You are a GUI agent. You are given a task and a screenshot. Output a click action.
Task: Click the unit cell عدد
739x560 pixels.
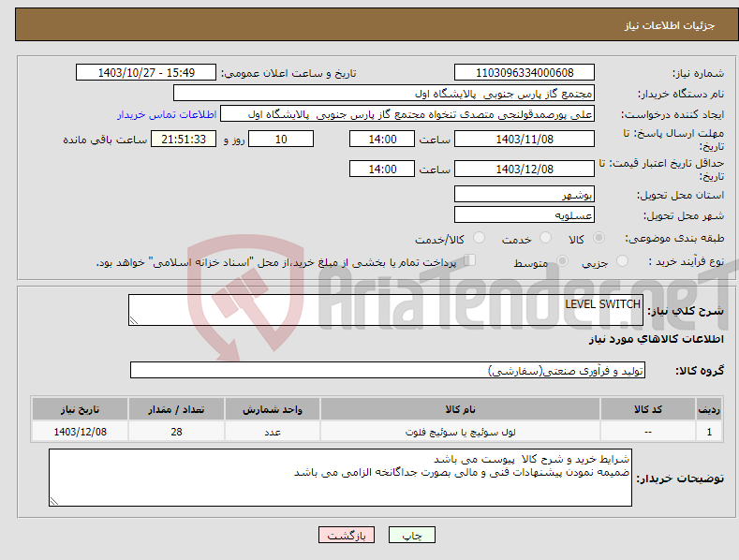[273, 432]
